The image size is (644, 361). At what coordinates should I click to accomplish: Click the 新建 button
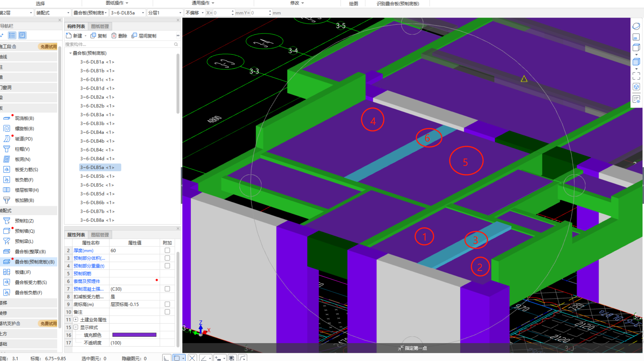[x=74, y=36]
